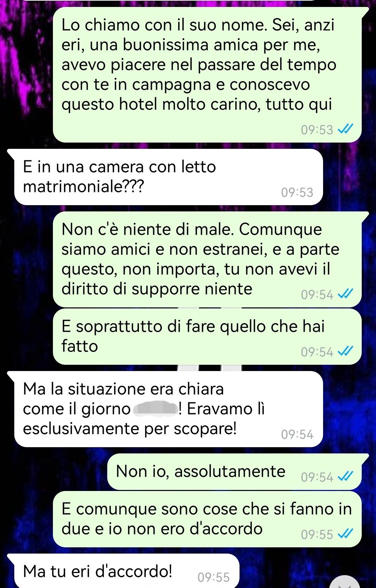Select message 'E comunque sono cose che si fanno in due'
The height and width of the screenshot is (588, 376).
point(207,519)
